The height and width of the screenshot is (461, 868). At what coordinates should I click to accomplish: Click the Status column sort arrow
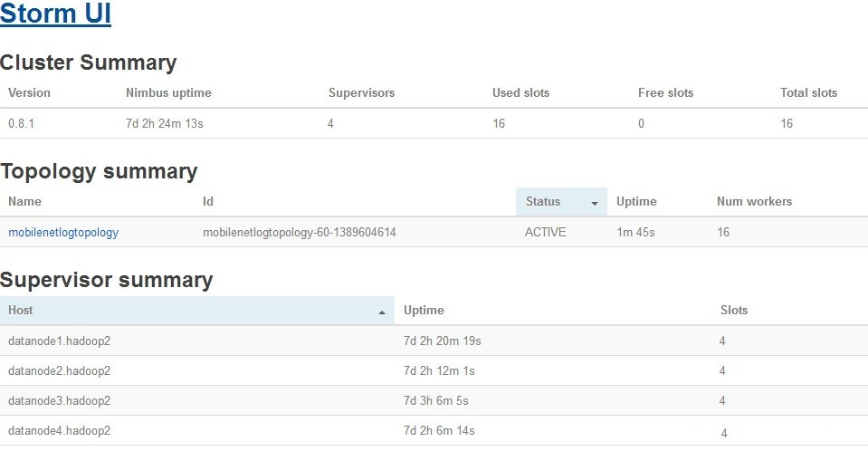[x=594, y=203]
